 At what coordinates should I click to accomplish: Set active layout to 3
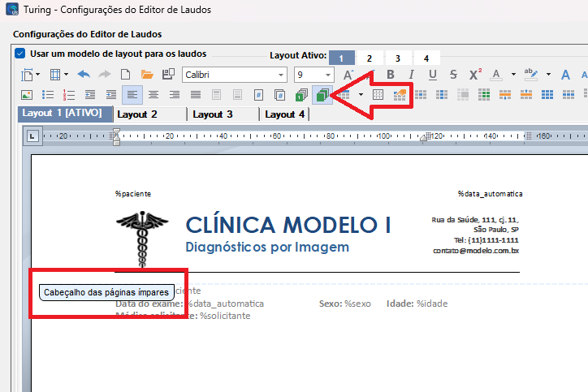[398, 58]
